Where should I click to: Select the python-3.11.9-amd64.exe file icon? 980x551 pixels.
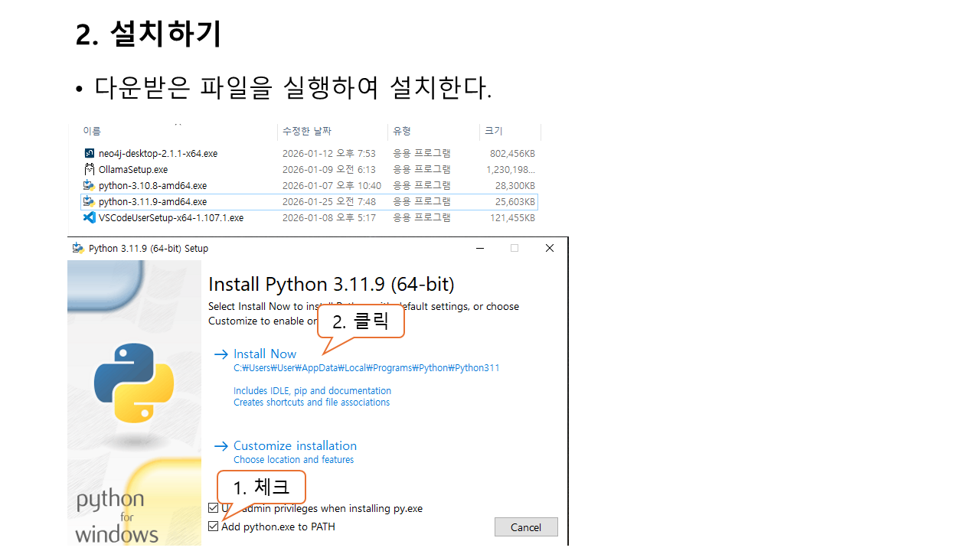(90, 201)
